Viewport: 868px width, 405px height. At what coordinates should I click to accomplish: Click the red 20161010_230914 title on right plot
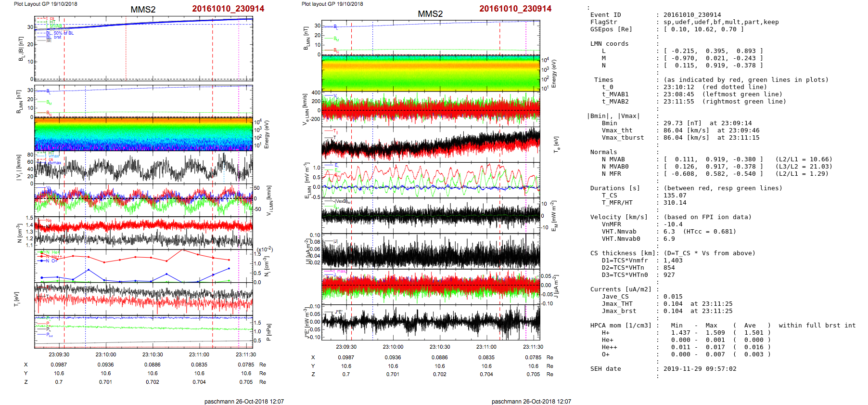[x=515, y=9]
